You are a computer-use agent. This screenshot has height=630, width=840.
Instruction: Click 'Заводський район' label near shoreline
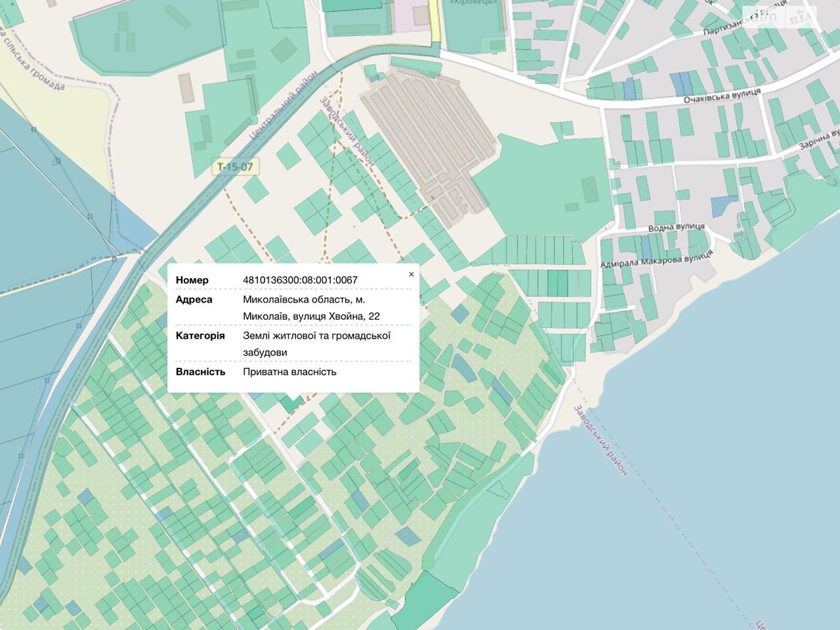601,440
